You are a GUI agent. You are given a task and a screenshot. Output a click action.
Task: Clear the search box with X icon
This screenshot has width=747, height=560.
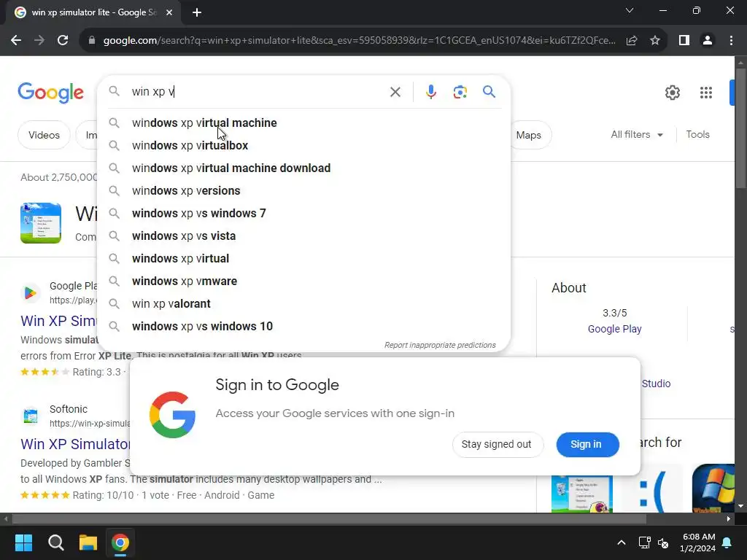pyautogui.click(x=395, y=92)
